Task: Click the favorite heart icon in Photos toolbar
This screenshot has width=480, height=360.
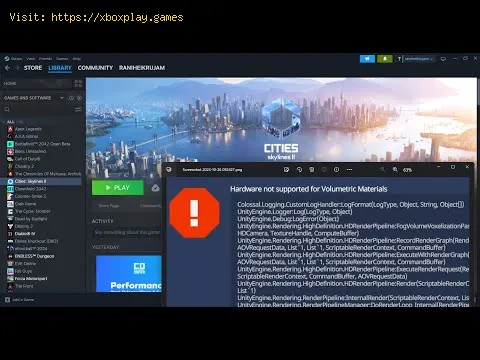Action: click(x=324, y=170)
